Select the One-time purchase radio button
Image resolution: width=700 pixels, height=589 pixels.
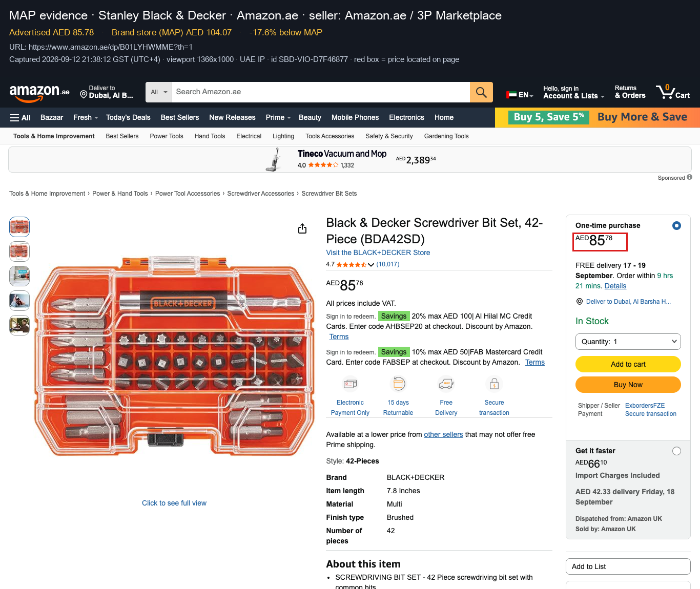[x=676, y=225]
